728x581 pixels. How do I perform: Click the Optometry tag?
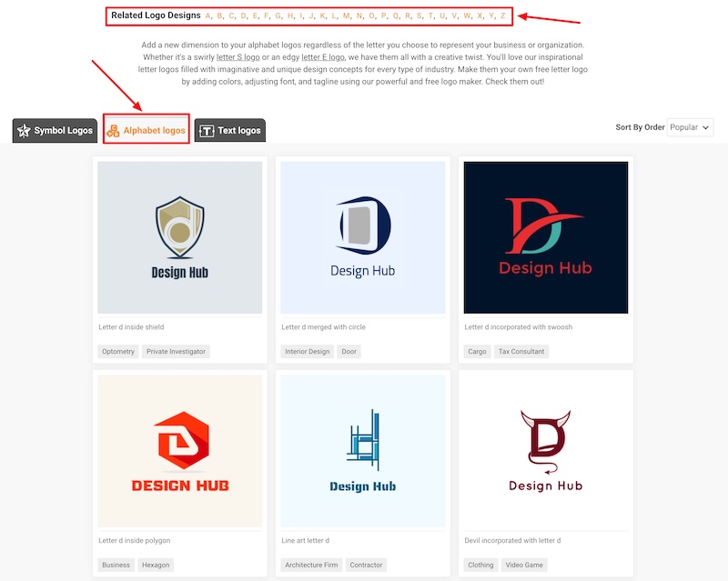pos(118,351)
